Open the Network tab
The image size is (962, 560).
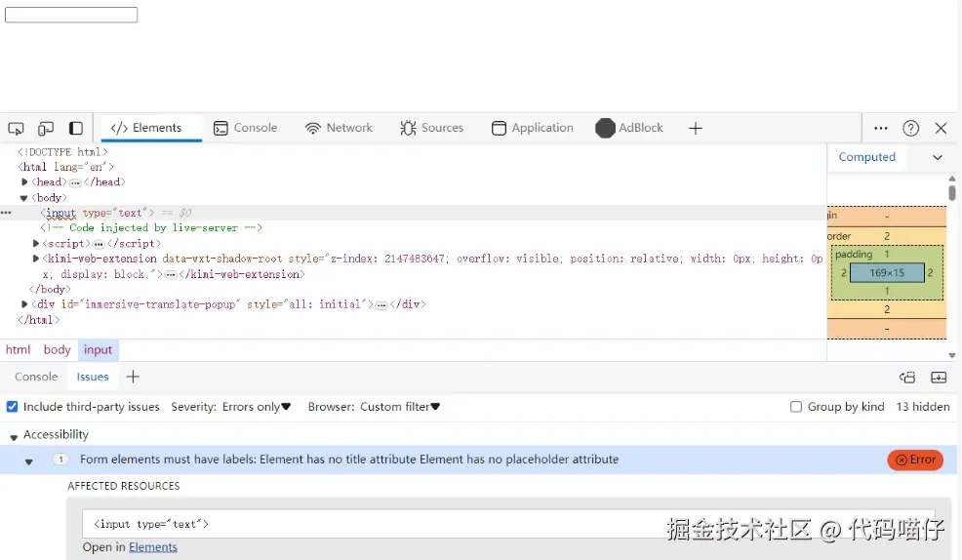[x=339, y=128]
